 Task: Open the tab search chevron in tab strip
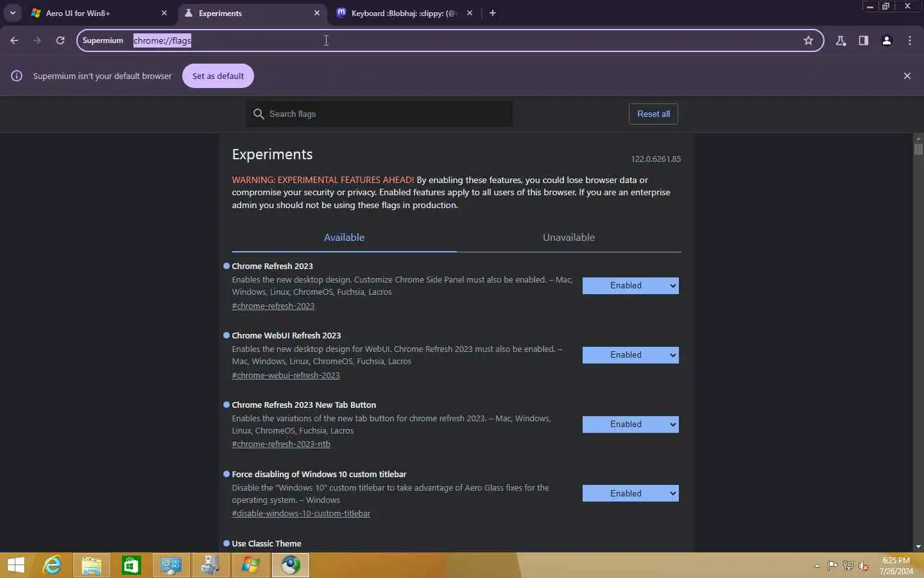click(12, 13)
